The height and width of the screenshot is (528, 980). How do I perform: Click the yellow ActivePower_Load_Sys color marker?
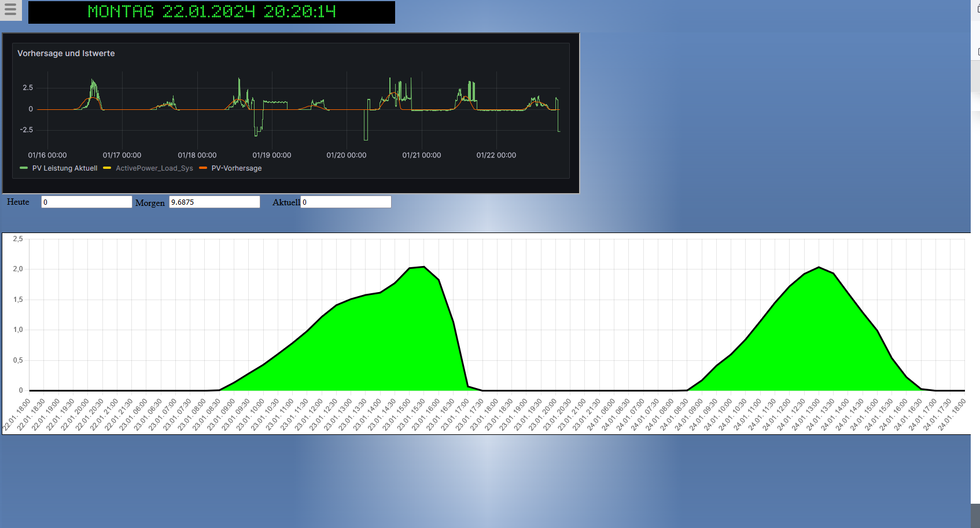(x=107, y=168)
